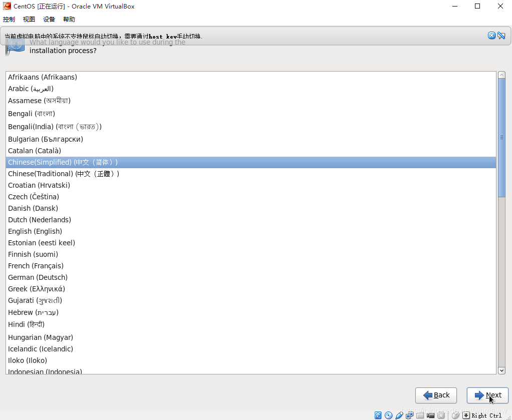Screen dimensions: 512x420
Task: Select the Hebrew language row
Action: point(251,312)
